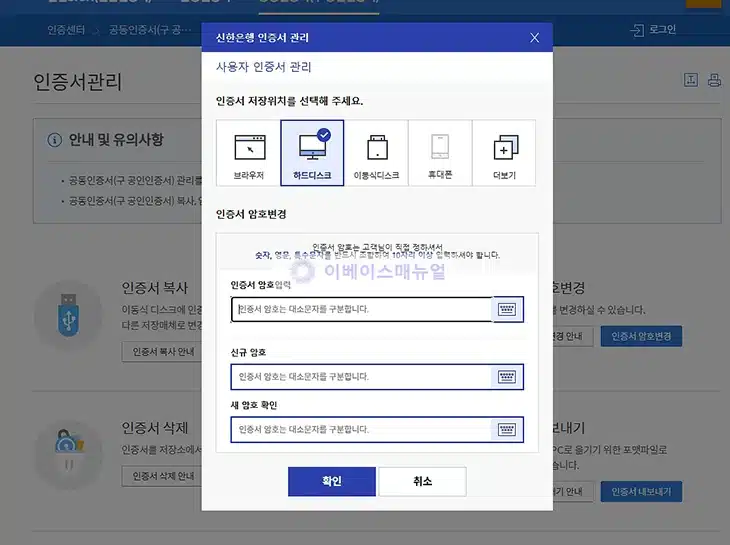Click the print icon on background page

pyautogui.click(x=714, y=80)
